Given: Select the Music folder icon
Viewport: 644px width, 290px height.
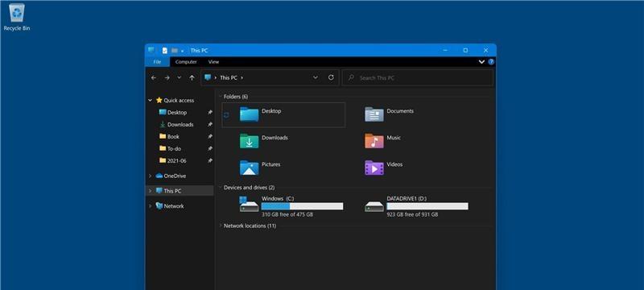Looking at the screenshot, I should click(374, 141).
